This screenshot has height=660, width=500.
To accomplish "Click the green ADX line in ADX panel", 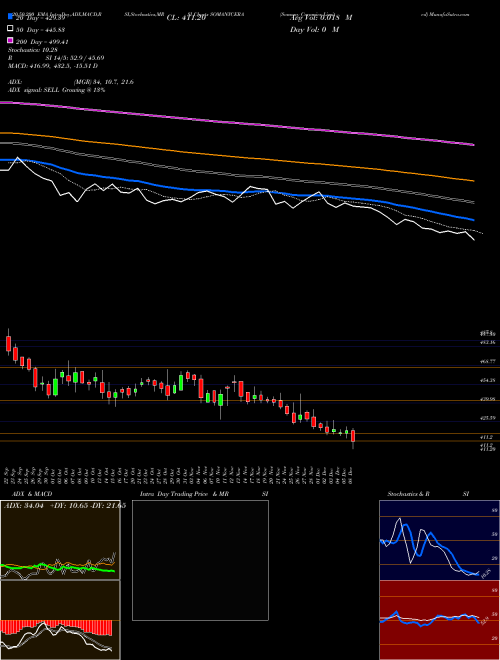I will (x=59, y=567).
